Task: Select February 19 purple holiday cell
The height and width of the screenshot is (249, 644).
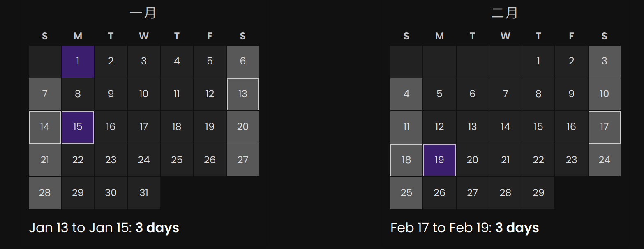Action: (x=439, y=160)
